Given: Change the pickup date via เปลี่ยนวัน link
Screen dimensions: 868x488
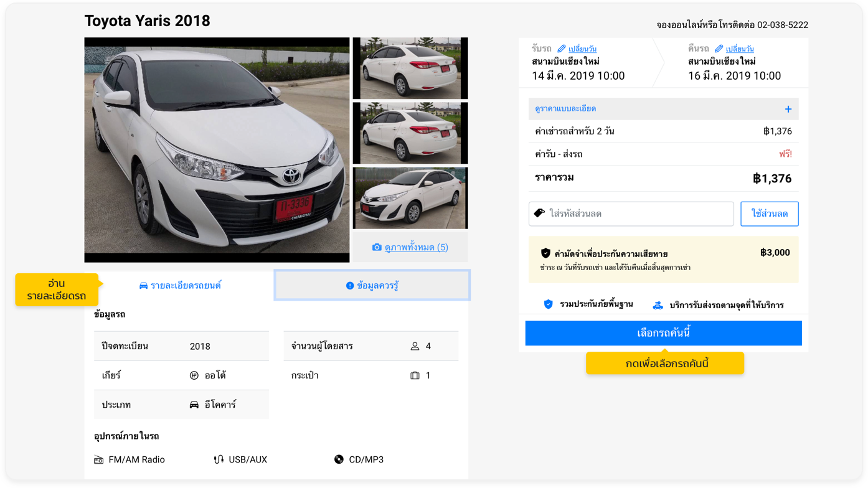Looking at the screenshot, I should pos(582,49).
